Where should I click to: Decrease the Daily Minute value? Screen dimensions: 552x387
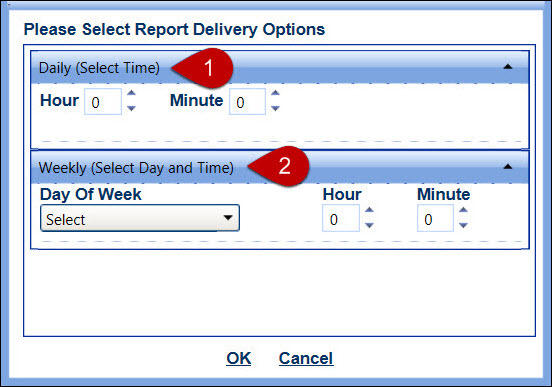point(275,108)
